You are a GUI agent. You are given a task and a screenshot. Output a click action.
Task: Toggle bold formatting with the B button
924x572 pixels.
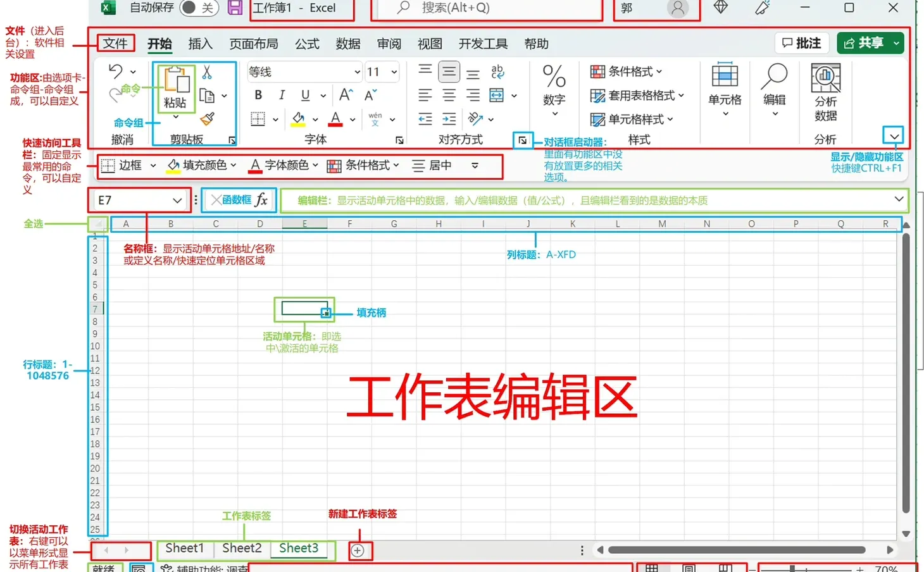pos(258,95)
